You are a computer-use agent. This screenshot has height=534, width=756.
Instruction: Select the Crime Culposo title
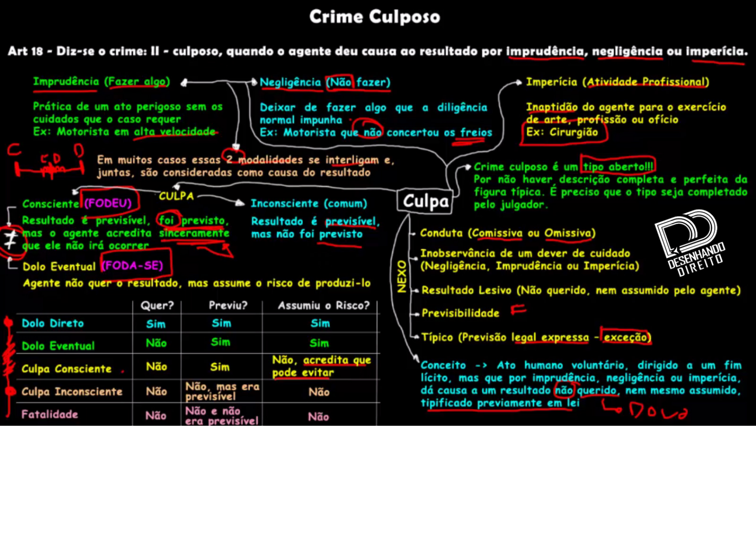(374, 17)
